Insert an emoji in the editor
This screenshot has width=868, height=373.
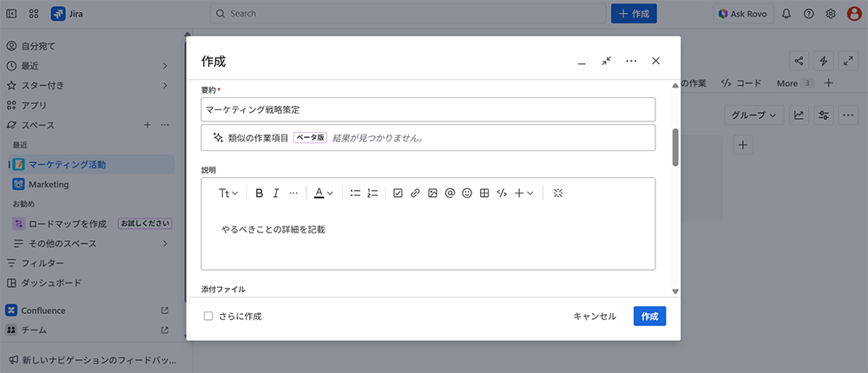coord(467,193)
